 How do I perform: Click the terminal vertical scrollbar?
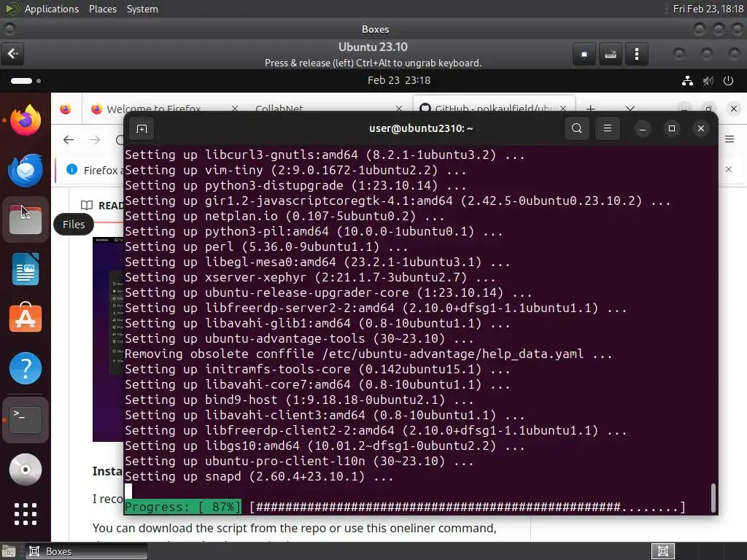click(x=713, y=498)
